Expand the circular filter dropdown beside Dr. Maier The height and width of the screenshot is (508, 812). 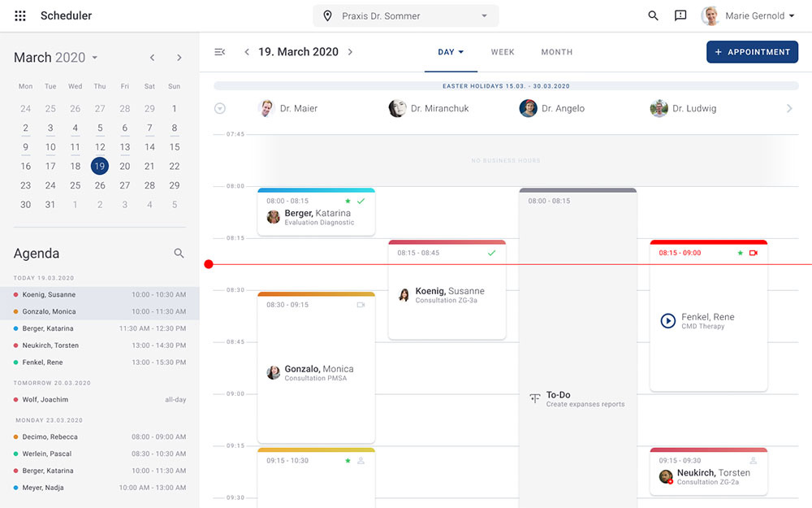(x=219, y=108)
